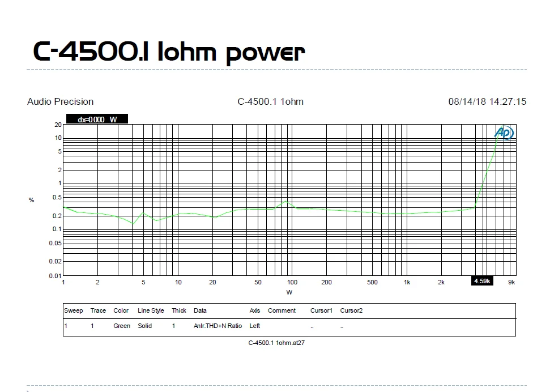Click the Cursor1 column header
550x392 pixels.
(x=321, y=310)
